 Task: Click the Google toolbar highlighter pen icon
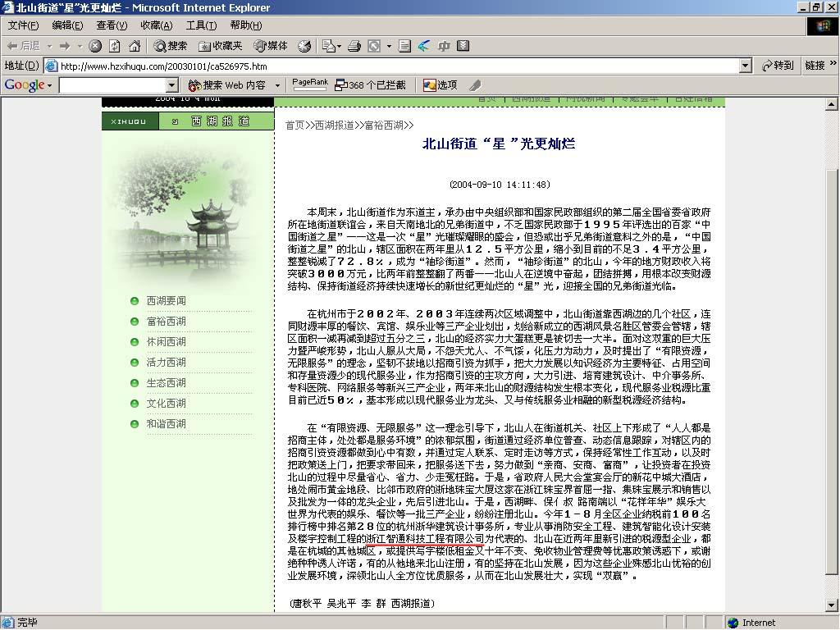click(475, 85)
